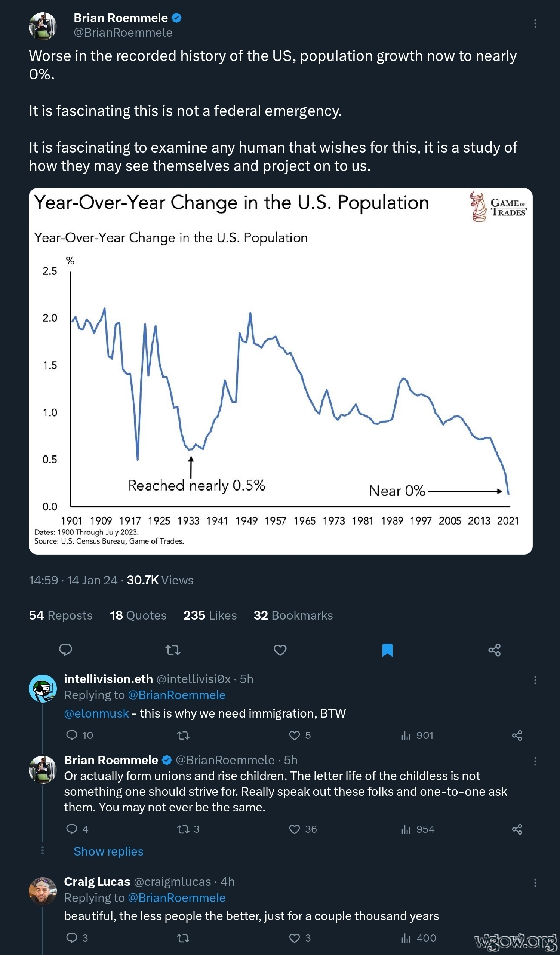
Task: Reply to the main Brian Roemmele post
Action: pos(65,650)
